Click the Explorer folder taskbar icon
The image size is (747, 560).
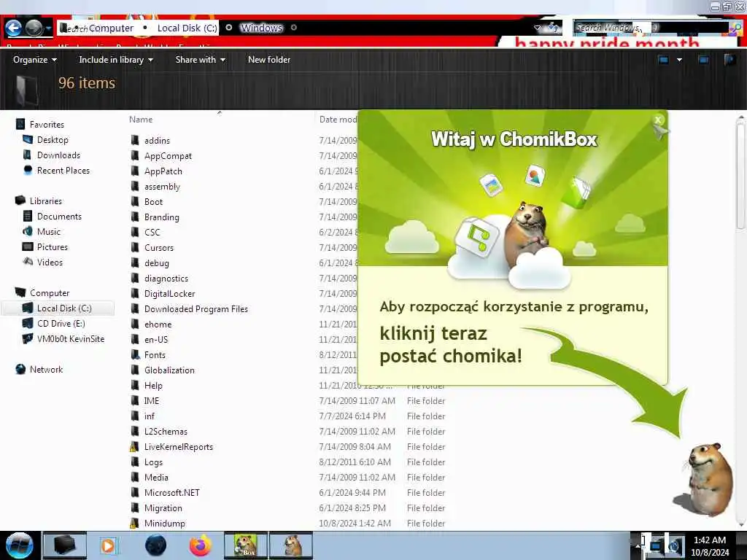65,545
